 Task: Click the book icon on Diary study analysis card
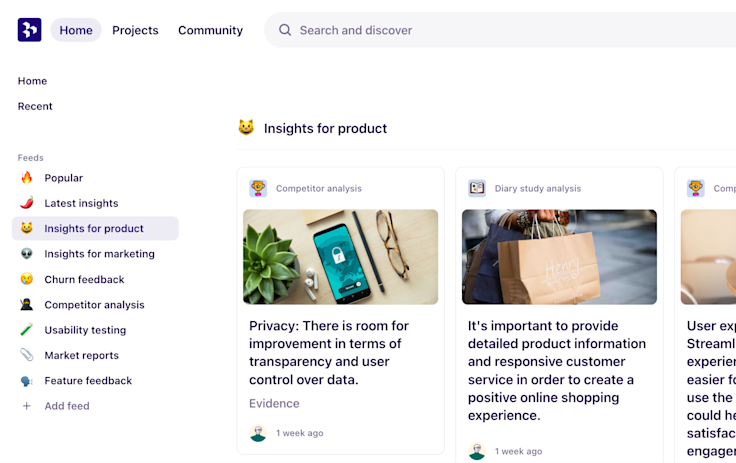tap(476, 188)
